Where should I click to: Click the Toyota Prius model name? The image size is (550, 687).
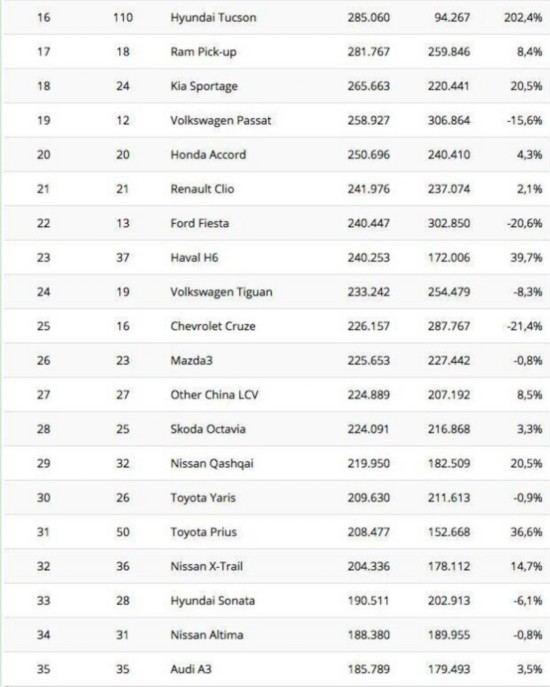tap(203, 532)
